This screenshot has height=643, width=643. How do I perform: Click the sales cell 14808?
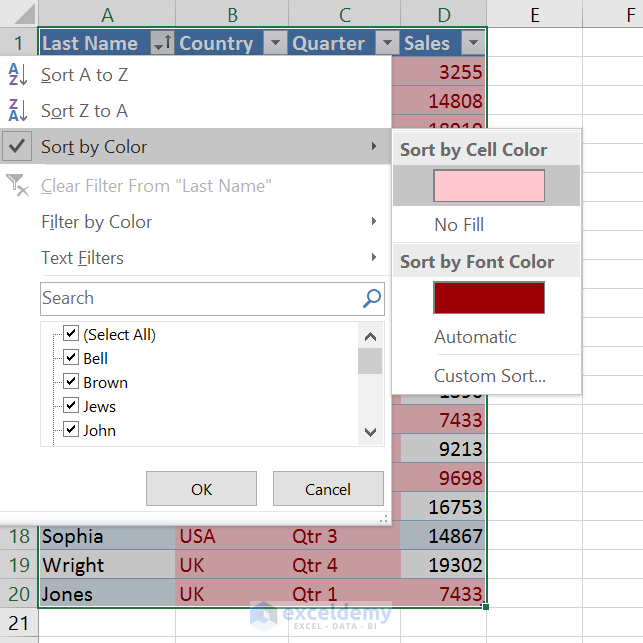click(x=439, y=100)
